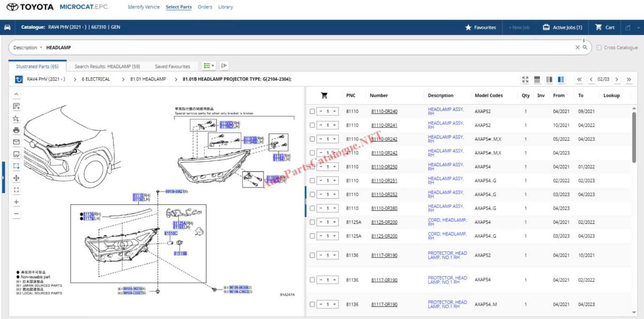644x319 pixels.
Task: Print the headlamp illustration
Action: pos(16,130)
